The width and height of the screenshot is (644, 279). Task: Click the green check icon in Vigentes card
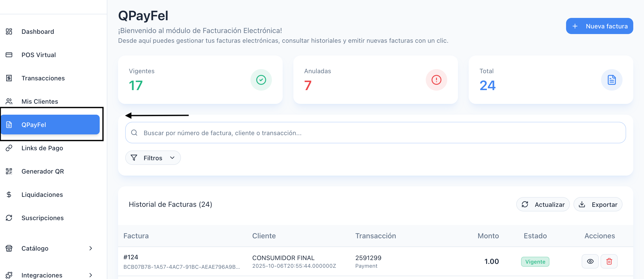261,80
